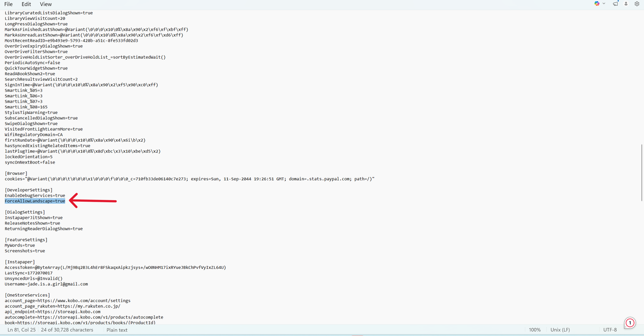Click the StylusTipWarning=true line

[x=31, y=112]
